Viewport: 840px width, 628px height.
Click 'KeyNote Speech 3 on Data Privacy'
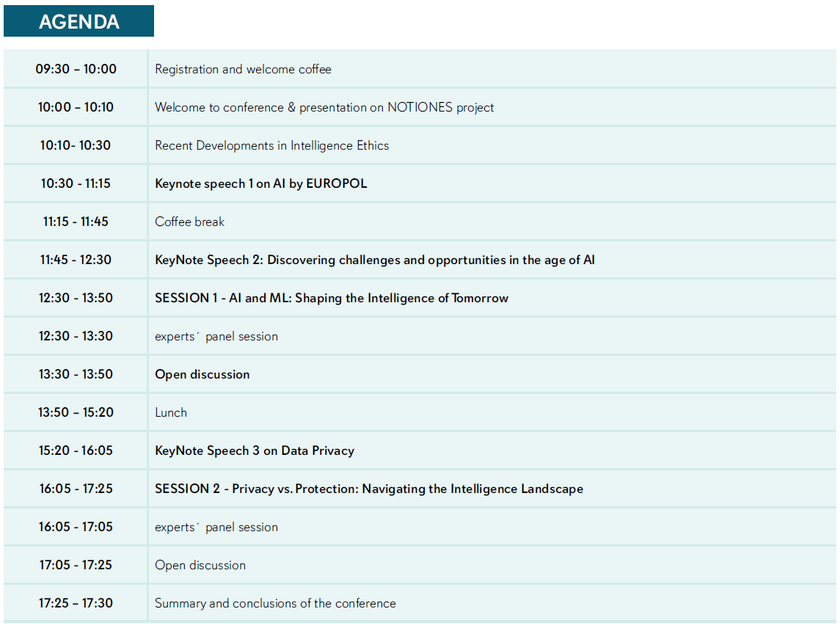pos(255,450)
